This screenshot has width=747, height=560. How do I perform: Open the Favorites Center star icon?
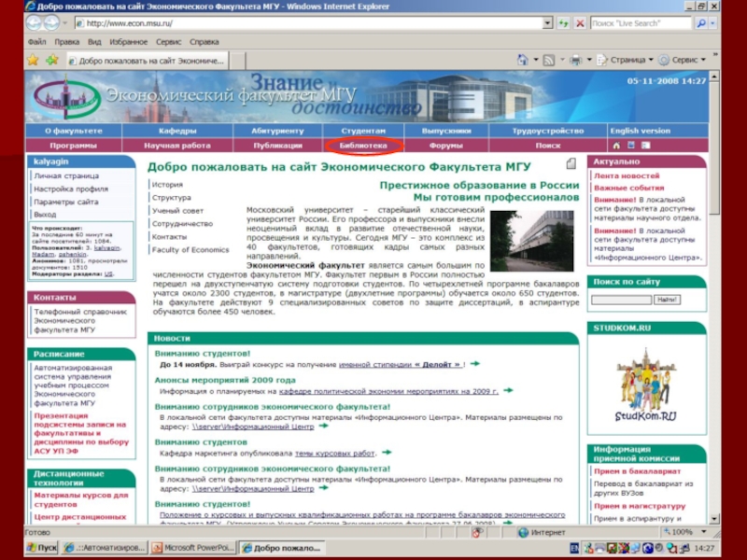33,60
